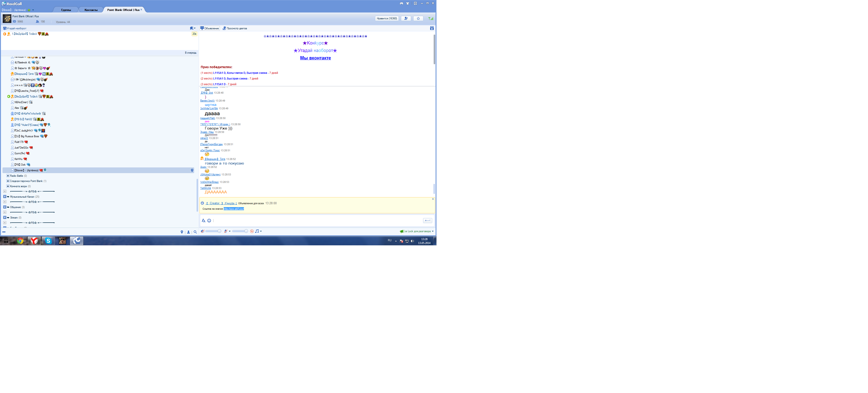This screenshot has width=868, height=393.
Task: Open font formatting icon in chat input
Action: coord(203,221)
